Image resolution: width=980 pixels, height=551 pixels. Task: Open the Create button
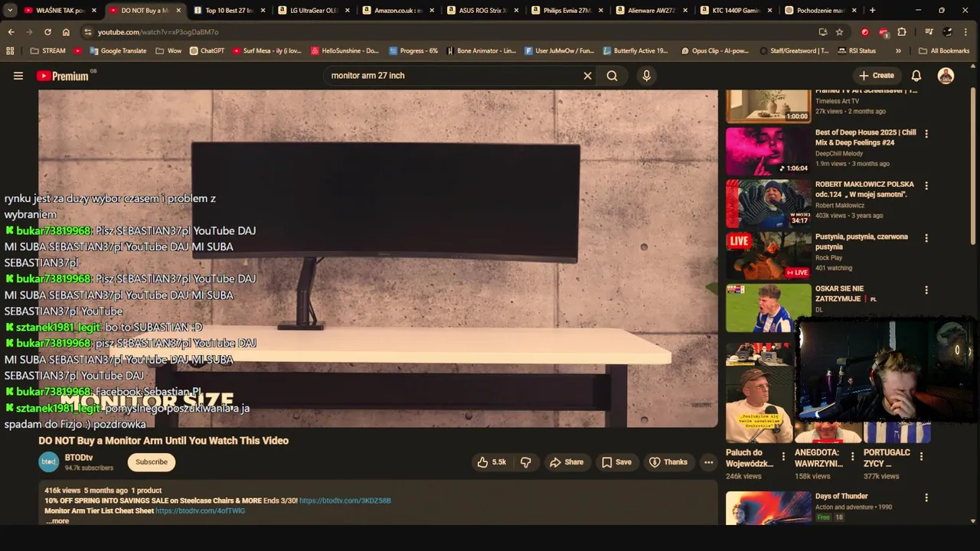coord(876,76)
